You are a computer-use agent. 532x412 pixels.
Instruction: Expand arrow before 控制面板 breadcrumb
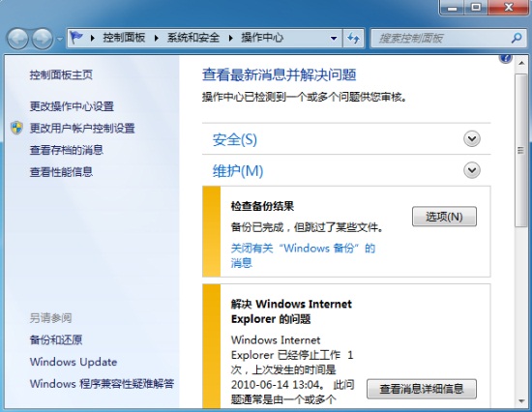point(93,38)
